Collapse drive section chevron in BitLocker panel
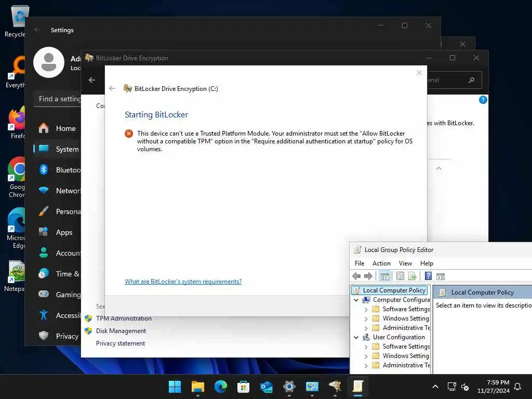The image size is (532, 399). 438,168
